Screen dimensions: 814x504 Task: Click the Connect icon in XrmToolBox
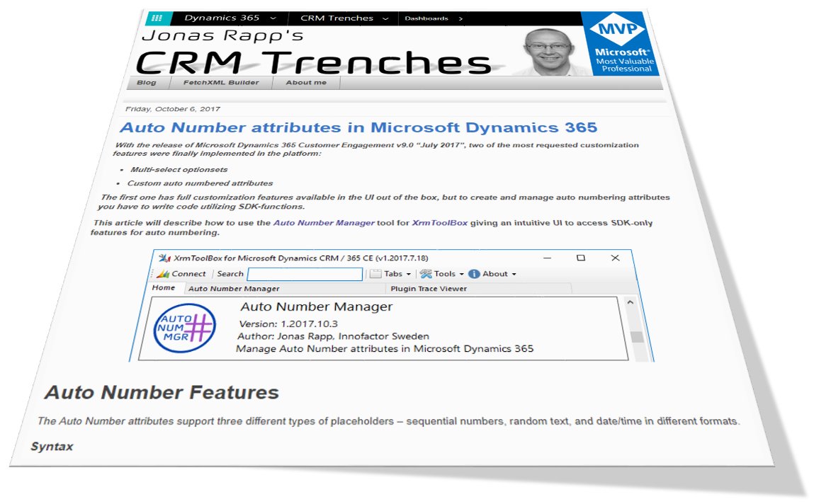pos(163,274)
